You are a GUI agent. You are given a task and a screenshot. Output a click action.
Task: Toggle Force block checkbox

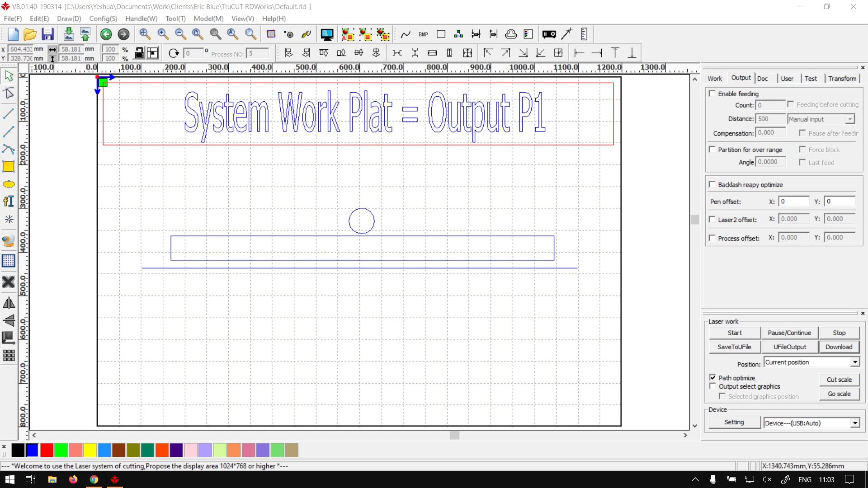(802, 150)
